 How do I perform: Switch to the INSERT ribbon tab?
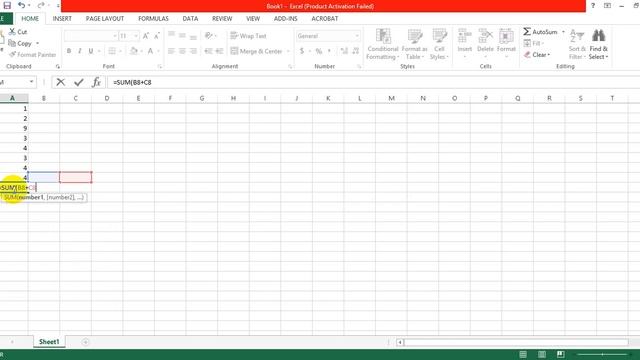[x=62, y=18]
